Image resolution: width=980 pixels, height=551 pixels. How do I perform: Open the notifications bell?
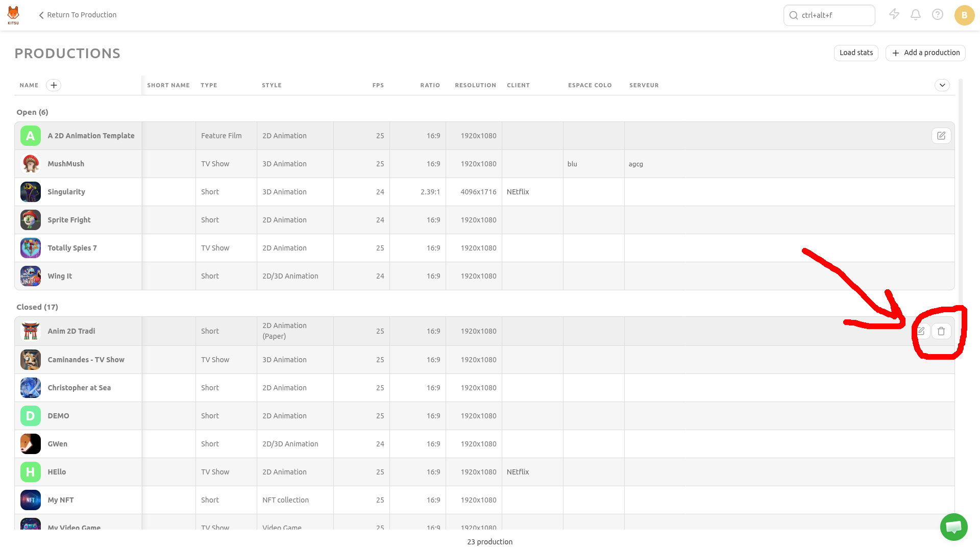coord(916,15)
